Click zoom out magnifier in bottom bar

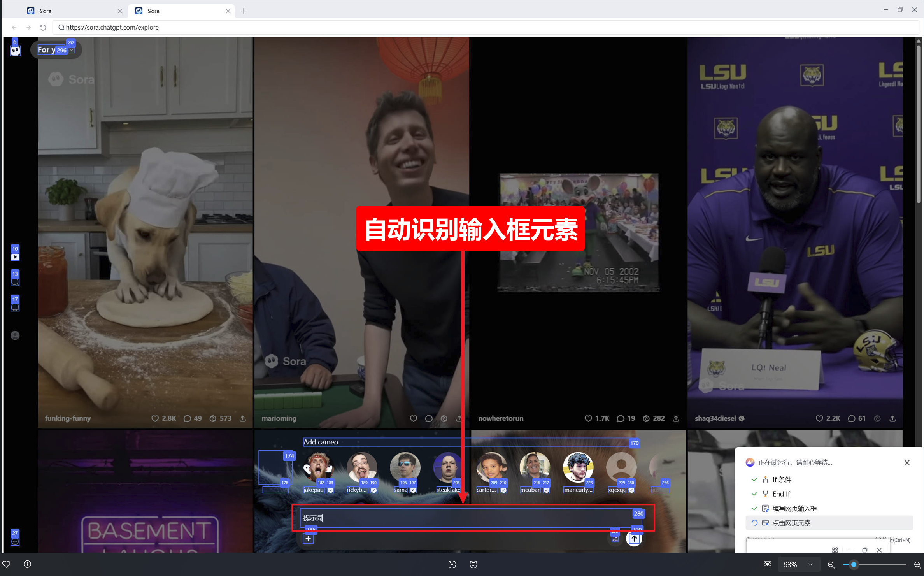point(831,564)
